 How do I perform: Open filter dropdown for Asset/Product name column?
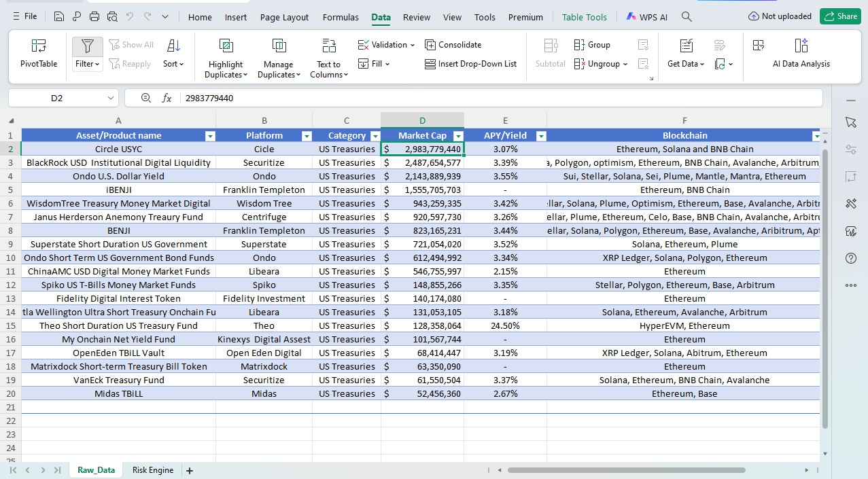210,136
